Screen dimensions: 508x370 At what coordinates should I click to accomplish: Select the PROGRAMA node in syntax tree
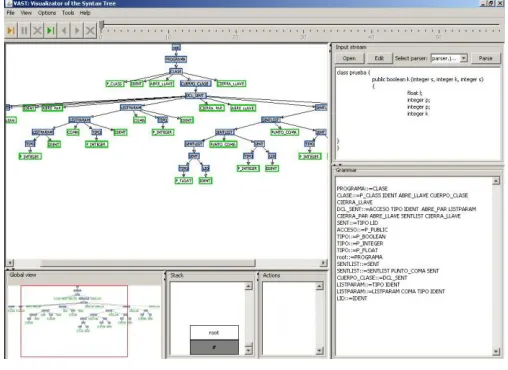point(176,59)
